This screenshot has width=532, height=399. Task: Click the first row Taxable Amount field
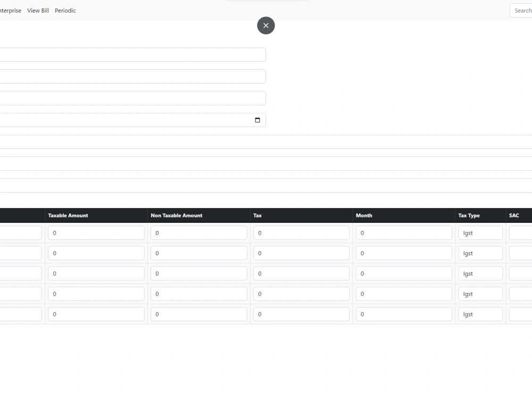[x=96, y=232]
